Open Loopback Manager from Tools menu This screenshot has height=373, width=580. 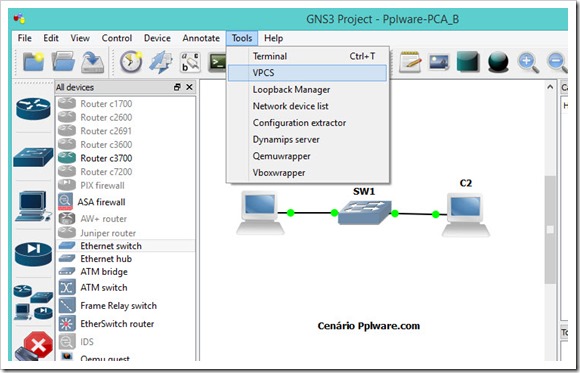point(308,90)
